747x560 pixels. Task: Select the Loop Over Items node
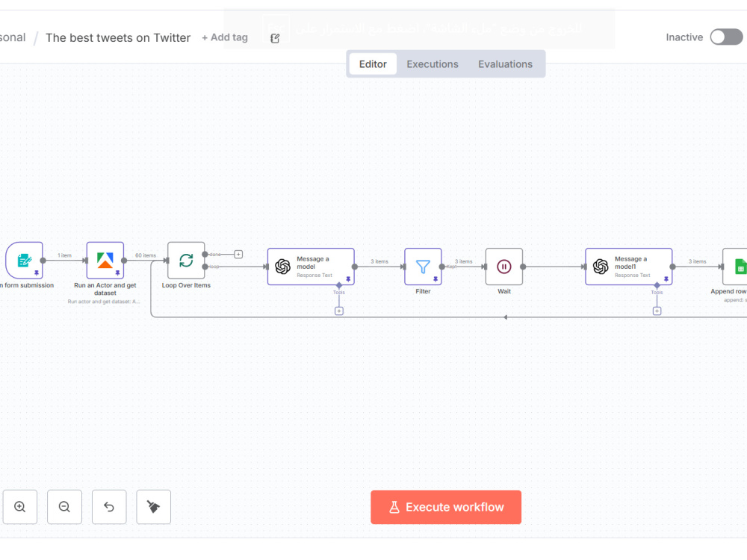(x=186, y=261)
